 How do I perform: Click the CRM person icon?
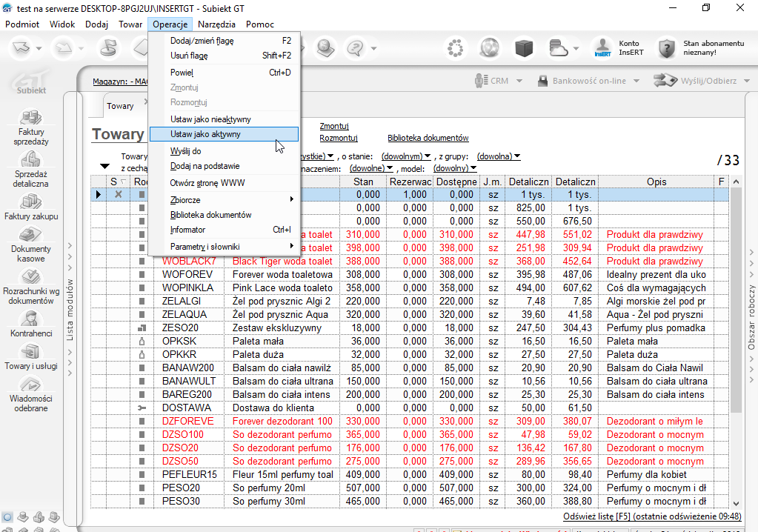click(x=481, y=81)
